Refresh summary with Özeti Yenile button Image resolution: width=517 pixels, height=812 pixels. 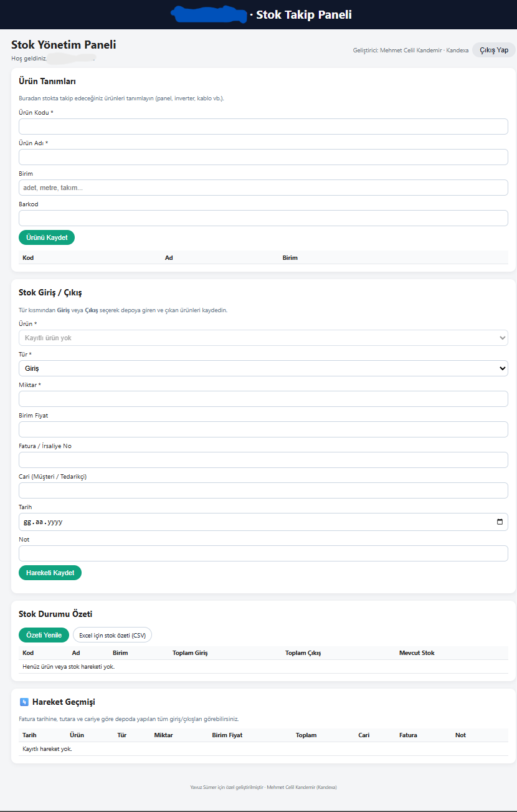click(x=44, y=635)
